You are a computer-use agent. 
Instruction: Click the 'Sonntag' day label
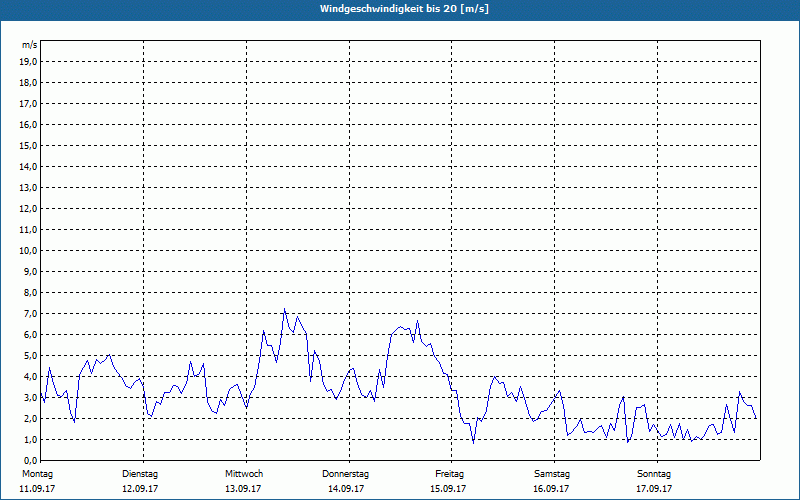tap(654, 474)
